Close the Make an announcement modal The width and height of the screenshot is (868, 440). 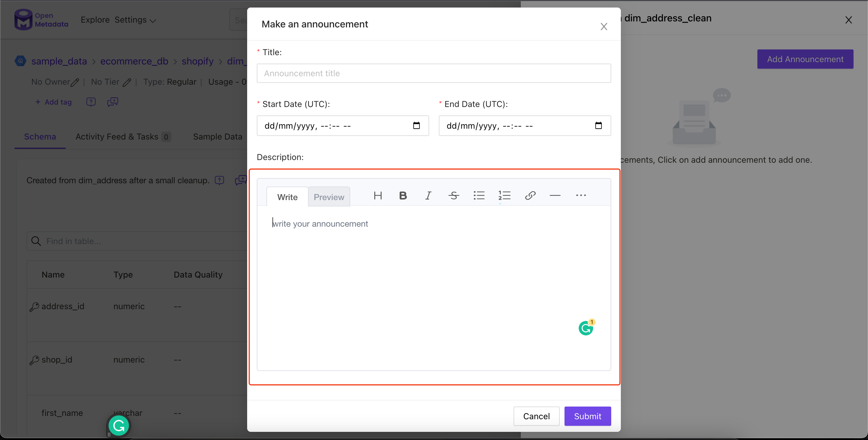coord(603,27)
